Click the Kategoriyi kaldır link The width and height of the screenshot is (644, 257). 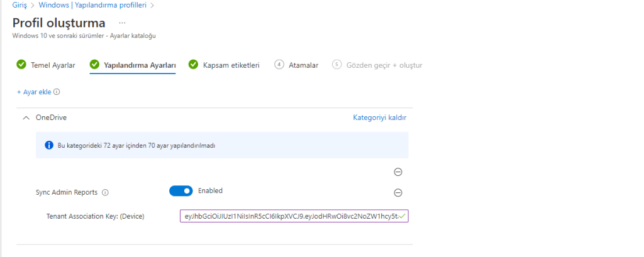379,118
